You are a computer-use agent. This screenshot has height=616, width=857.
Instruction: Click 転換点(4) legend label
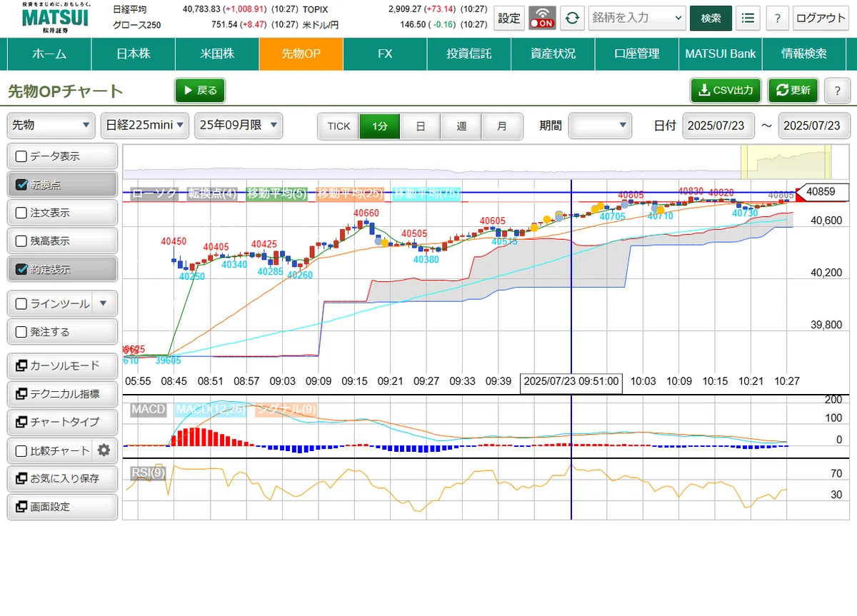[211, 193]
